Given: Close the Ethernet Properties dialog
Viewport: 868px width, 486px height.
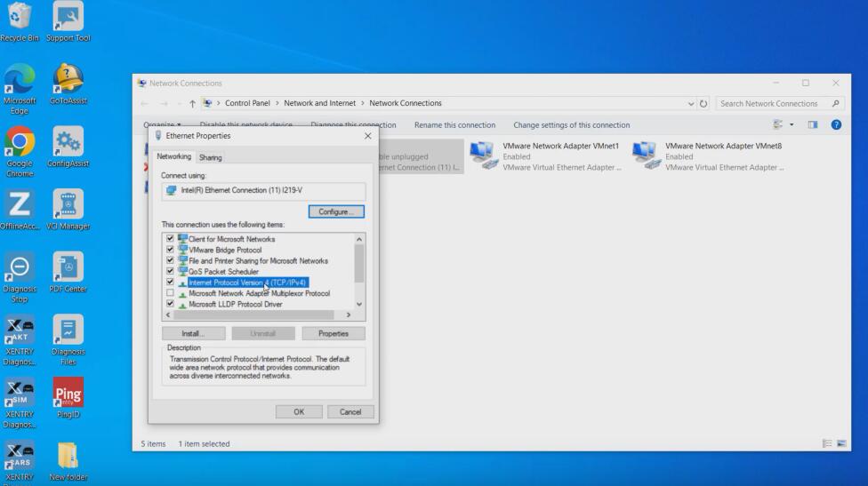Looking at the screenshot, I should (x=367, y=135).
